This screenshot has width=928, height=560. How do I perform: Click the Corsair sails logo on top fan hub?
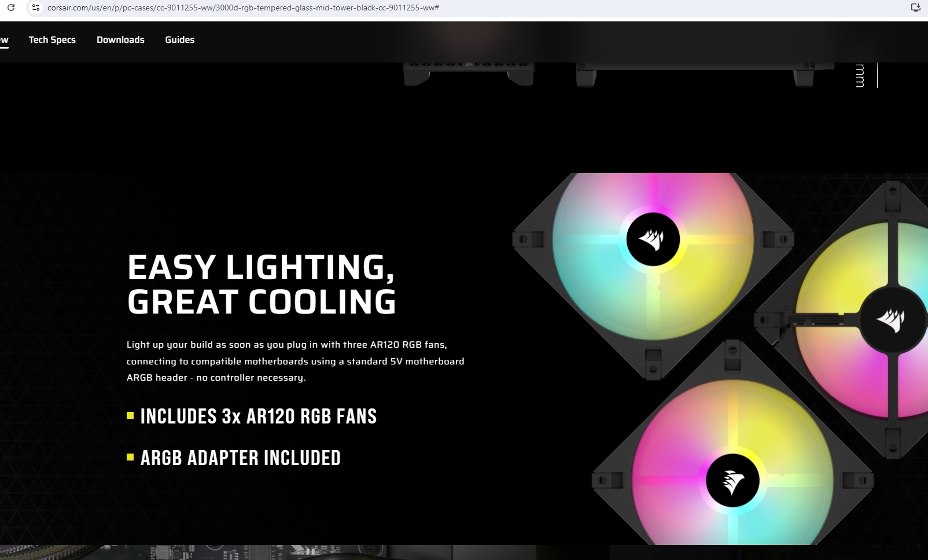point(653,240)
